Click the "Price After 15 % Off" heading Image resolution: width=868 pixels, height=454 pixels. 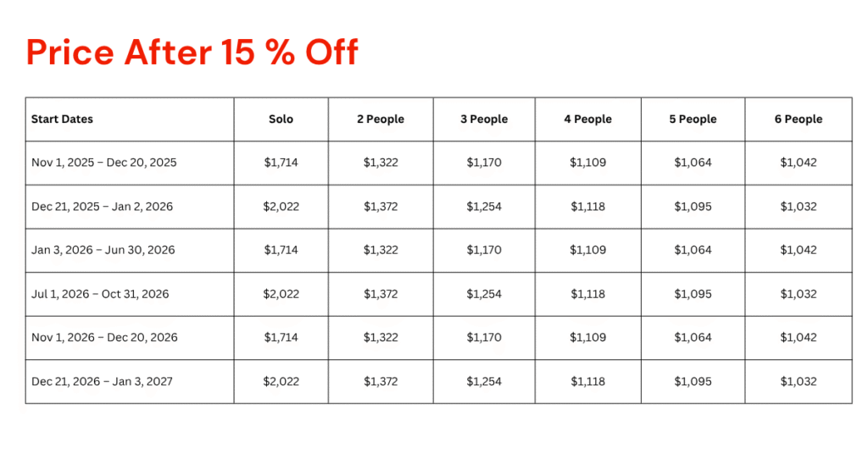[x=192, y=53]
